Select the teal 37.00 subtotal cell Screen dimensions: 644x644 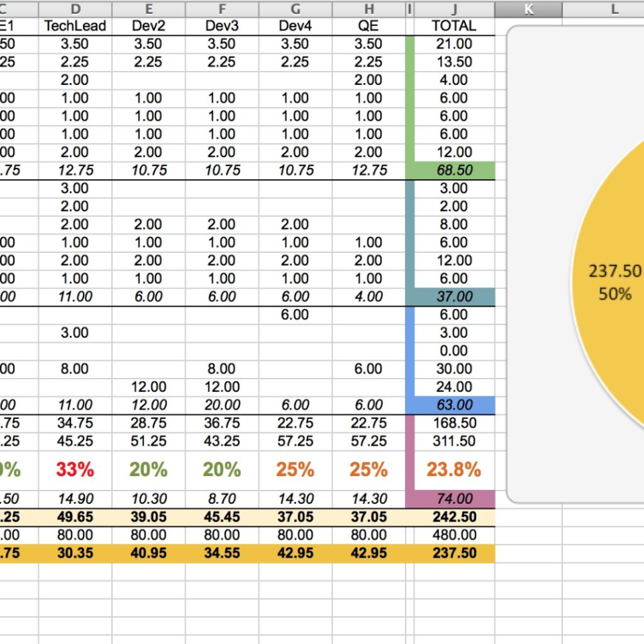pyautogui.click(x=455, y=296)
